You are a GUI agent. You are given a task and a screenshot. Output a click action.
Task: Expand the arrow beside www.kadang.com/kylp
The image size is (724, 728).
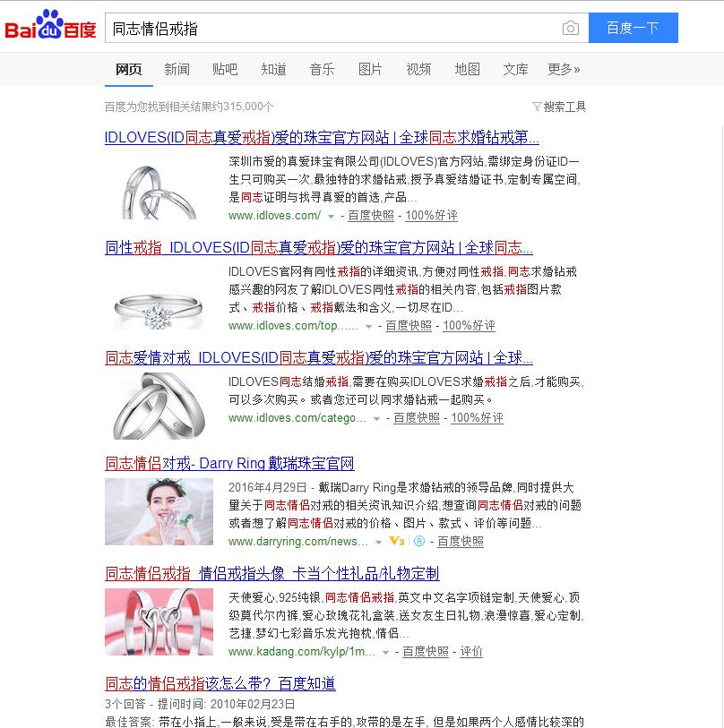click(x=385, y=652)
